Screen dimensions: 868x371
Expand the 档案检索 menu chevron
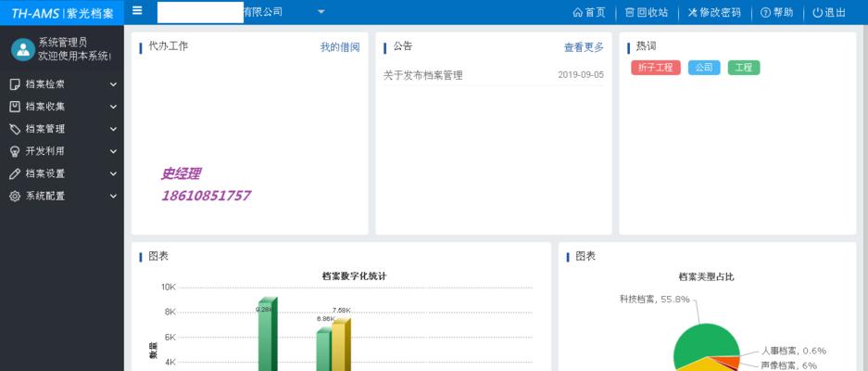coord(114,84)
